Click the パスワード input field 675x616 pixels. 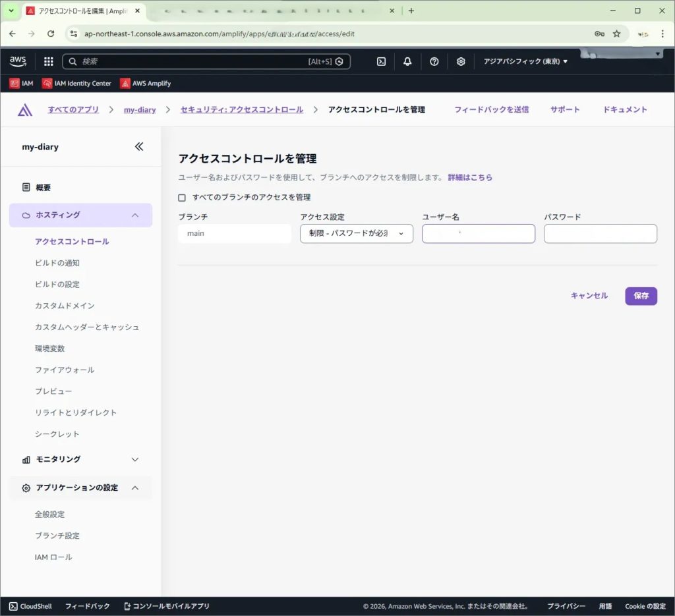pyautogui.click(x=600, y=234)
